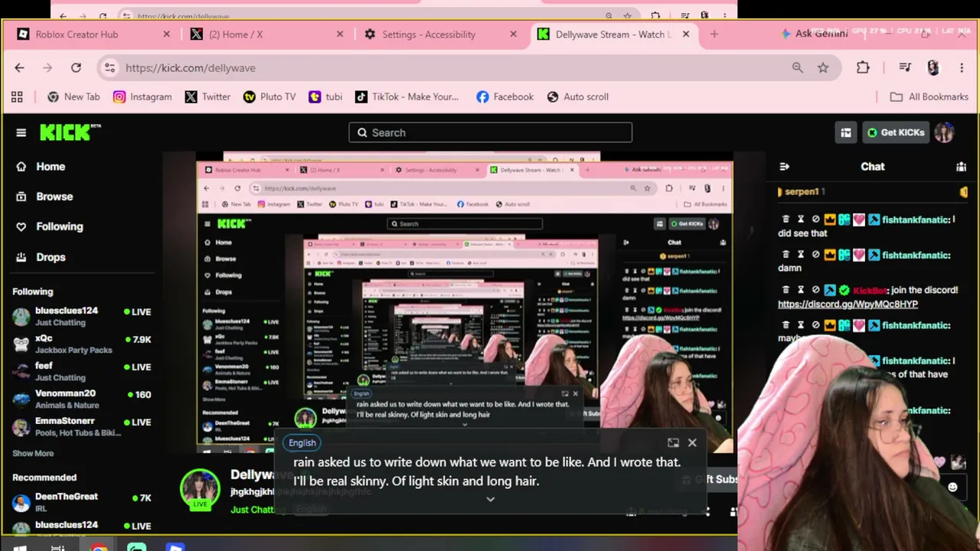Go back in browser history
This screenshot has width=980, height=551.
click(x=19, y=67)
